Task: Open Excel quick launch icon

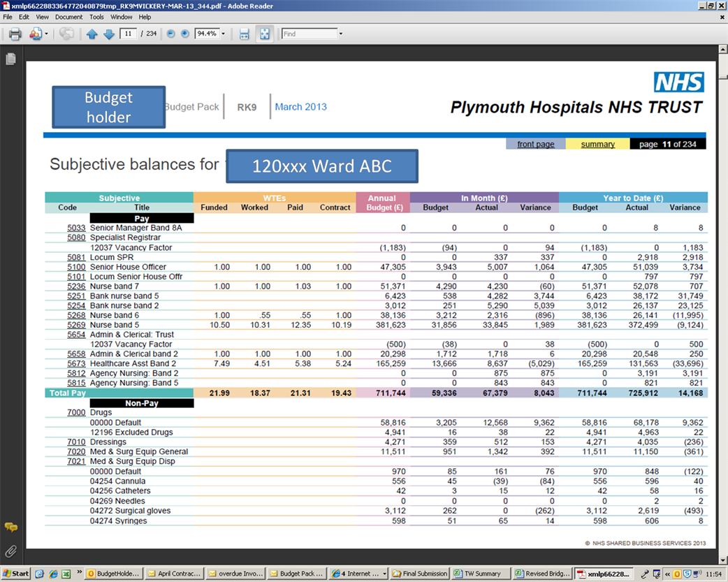Action: tap(66, 574)
